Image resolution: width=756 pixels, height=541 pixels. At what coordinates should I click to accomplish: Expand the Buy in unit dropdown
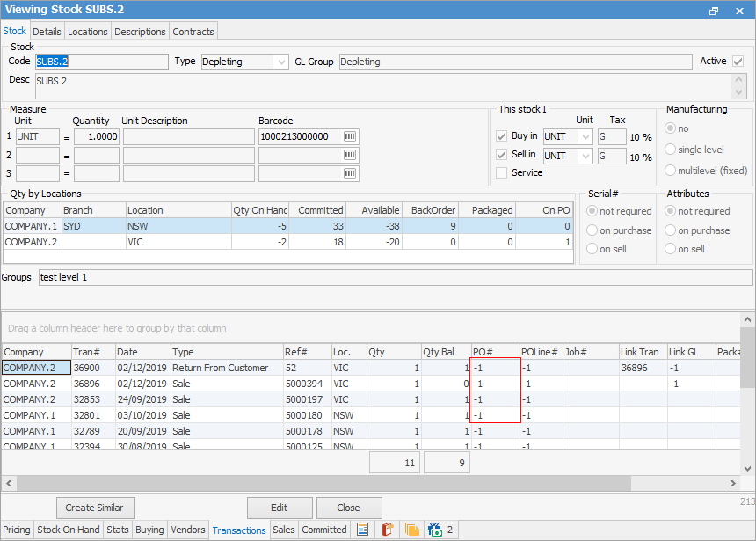(x=585, y=137)
